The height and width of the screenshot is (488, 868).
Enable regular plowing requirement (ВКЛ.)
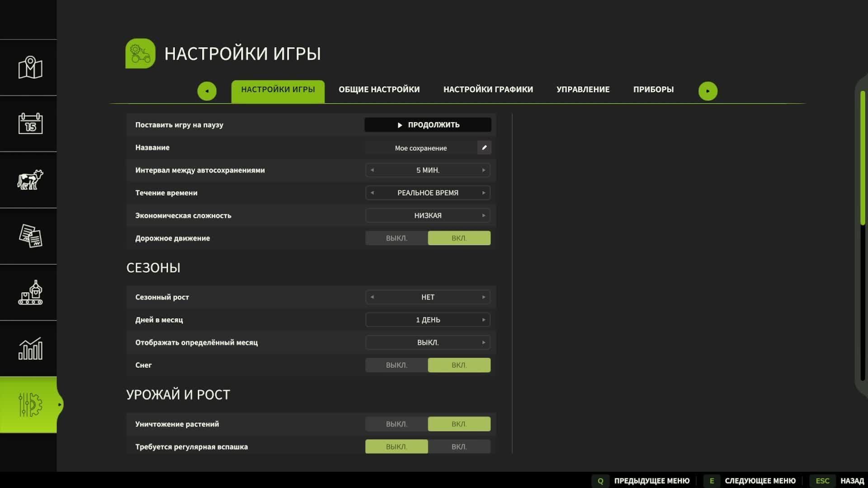[459, 446]
